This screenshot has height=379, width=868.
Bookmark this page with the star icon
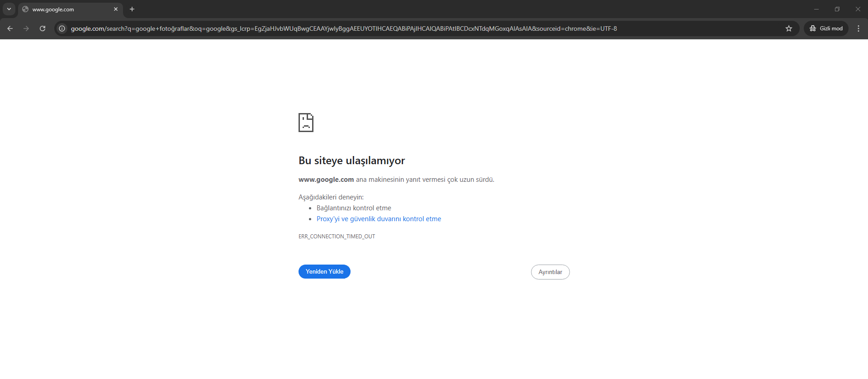[789, 28]
